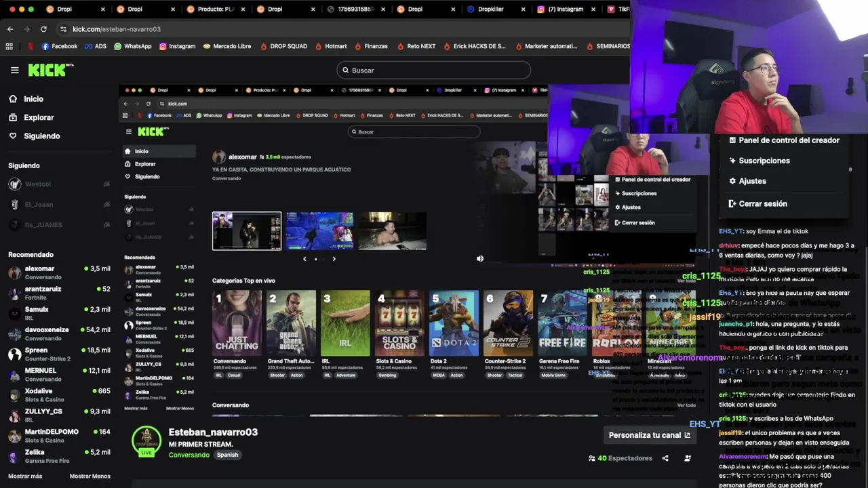Click the 40 Espectadores viewer count
Image resolution: width=868 pixels, height=488 pixels.
[620, 458]
